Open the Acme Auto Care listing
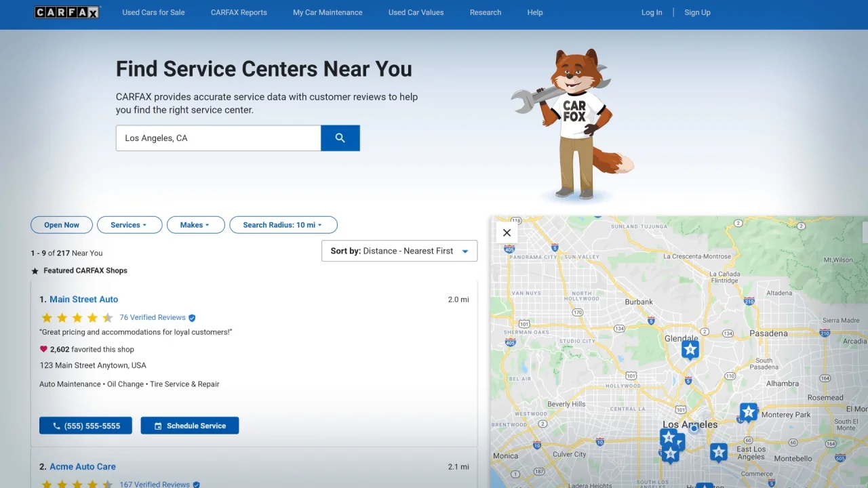Viewport: 868px width, 488px height. [83, 467]
